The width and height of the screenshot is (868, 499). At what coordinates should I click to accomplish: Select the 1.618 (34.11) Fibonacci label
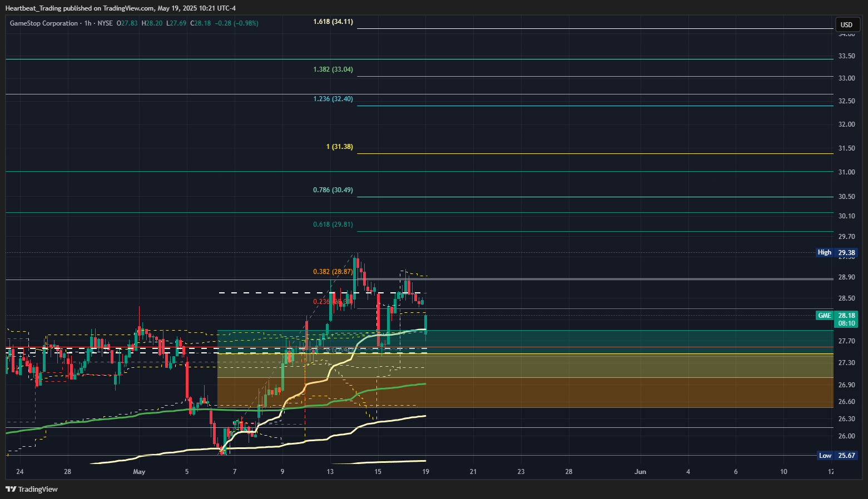click(x=333, y=22)
